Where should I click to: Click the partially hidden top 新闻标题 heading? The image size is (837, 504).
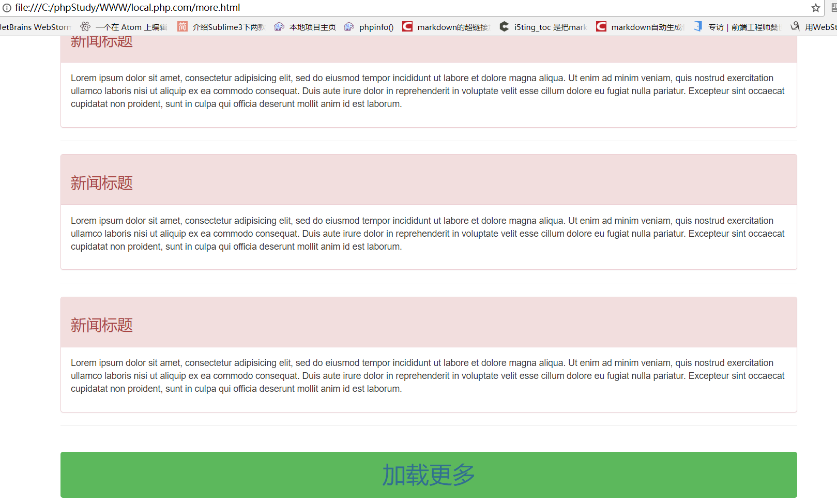(x=102, y=42)
